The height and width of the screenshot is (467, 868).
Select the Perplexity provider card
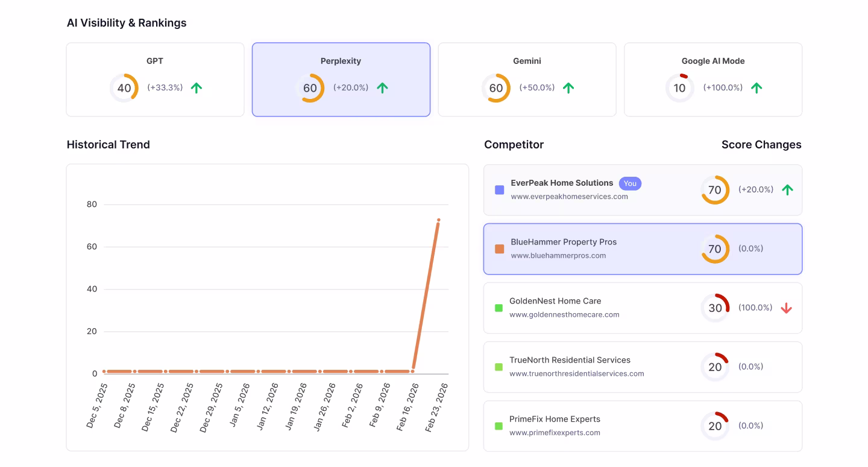click(341, 79)
